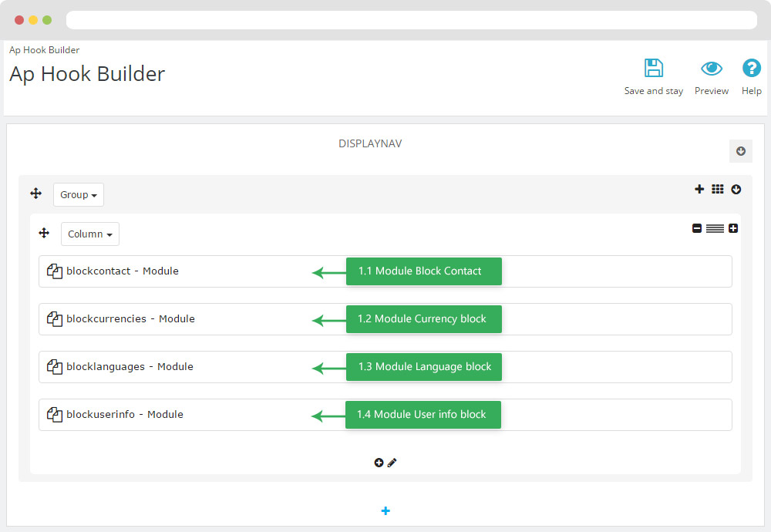Move the Column using its drag handle
The height and width of the screenshot is (532, 771).
point(44,233)
